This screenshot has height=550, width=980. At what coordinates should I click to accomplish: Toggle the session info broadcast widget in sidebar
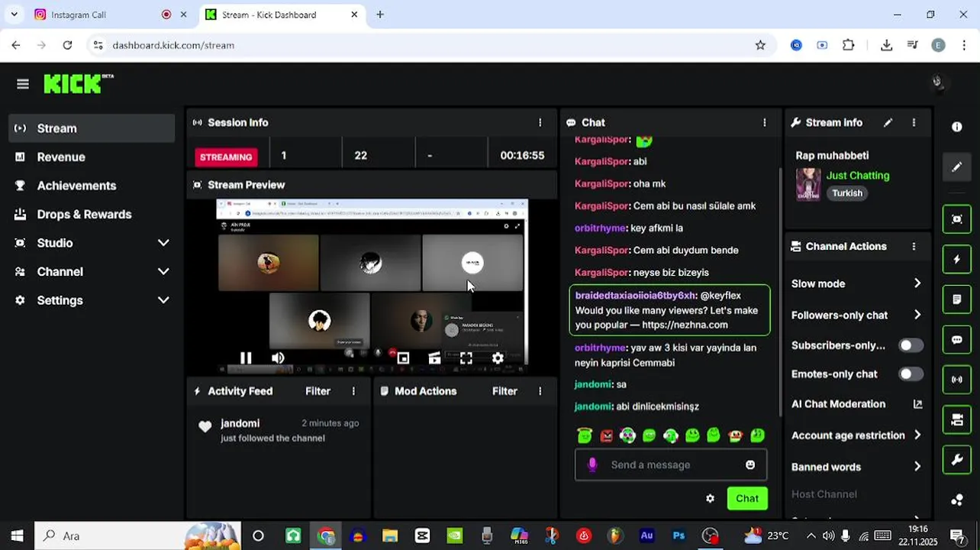pos(957,380)
